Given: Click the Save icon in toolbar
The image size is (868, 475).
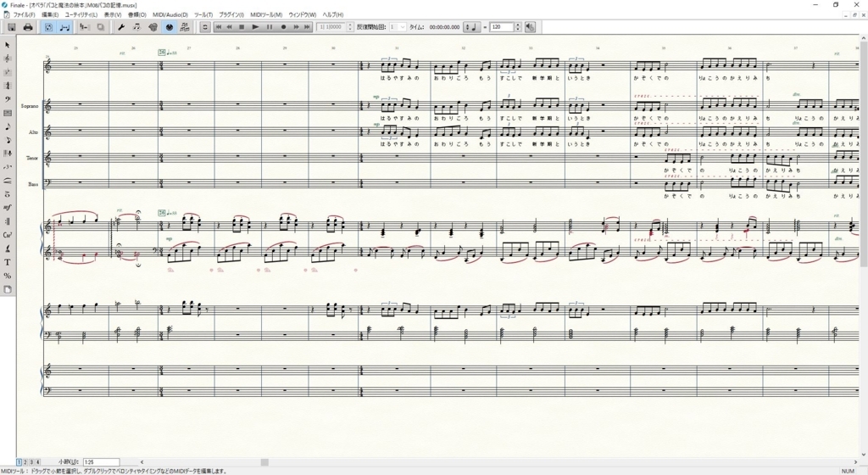Looking at the screenshot, I should 11,27.
